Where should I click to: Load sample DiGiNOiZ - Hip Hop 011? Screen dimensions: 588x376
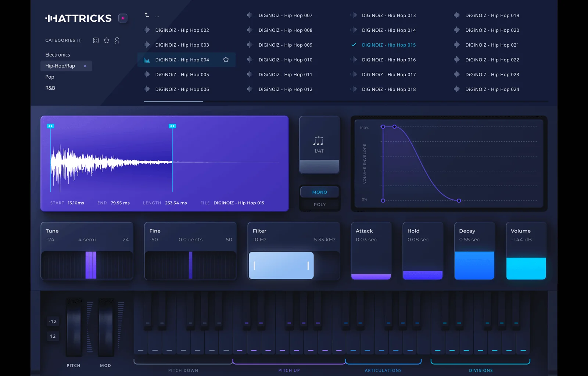286,74
